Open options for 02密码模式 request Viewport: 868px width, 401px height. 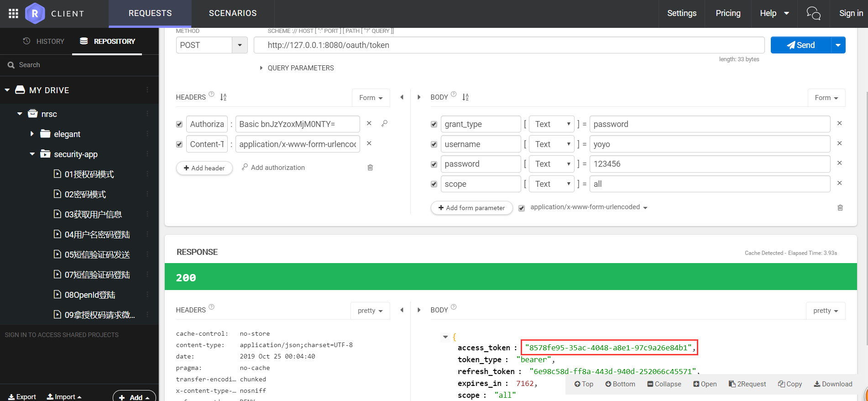pyautogui.click(x=147, y=194)
